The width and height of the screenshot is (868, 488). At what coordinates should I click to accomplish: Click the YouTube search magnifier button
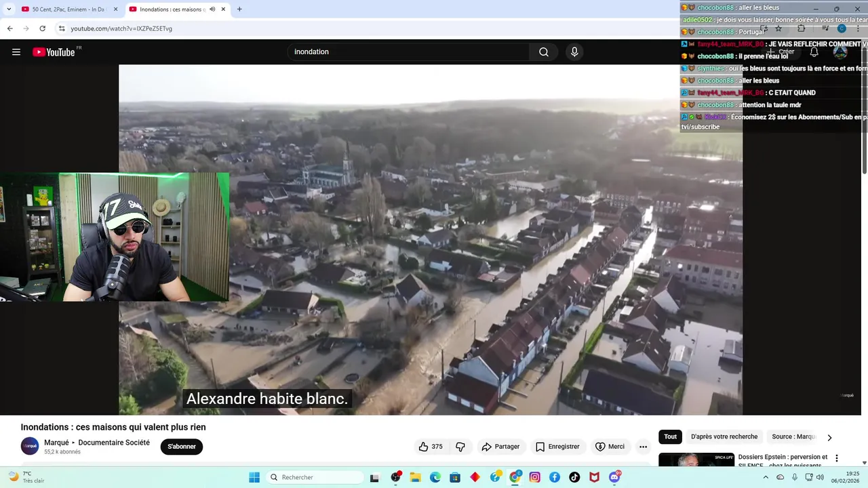[x=544, y=52]
